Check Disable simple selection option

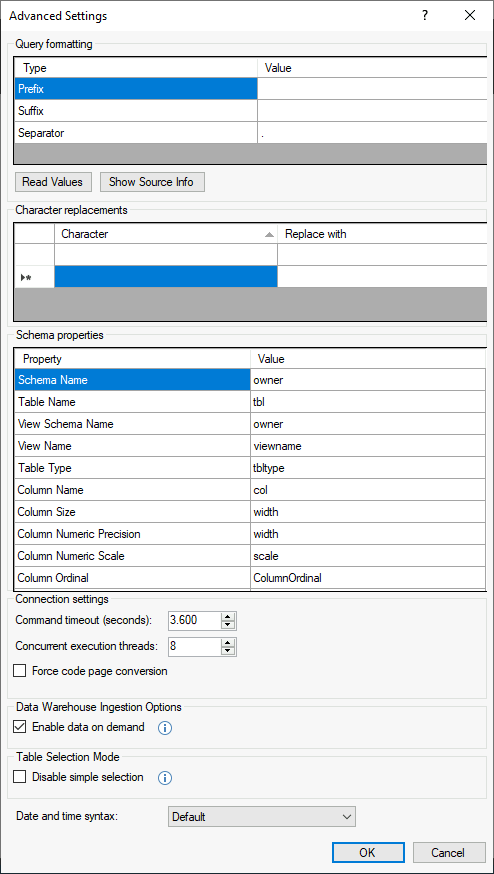click(x=20, y=777)
